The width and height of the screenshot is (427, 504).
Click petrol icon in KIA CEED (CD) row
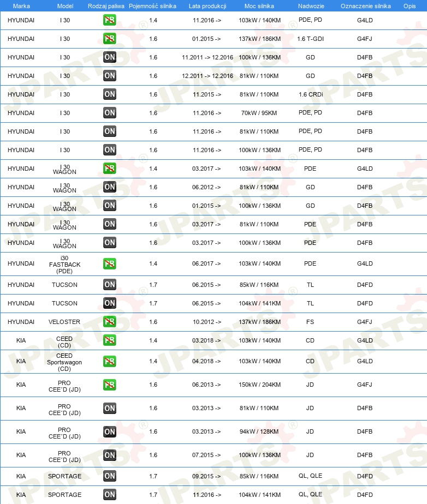click(109, 340)
